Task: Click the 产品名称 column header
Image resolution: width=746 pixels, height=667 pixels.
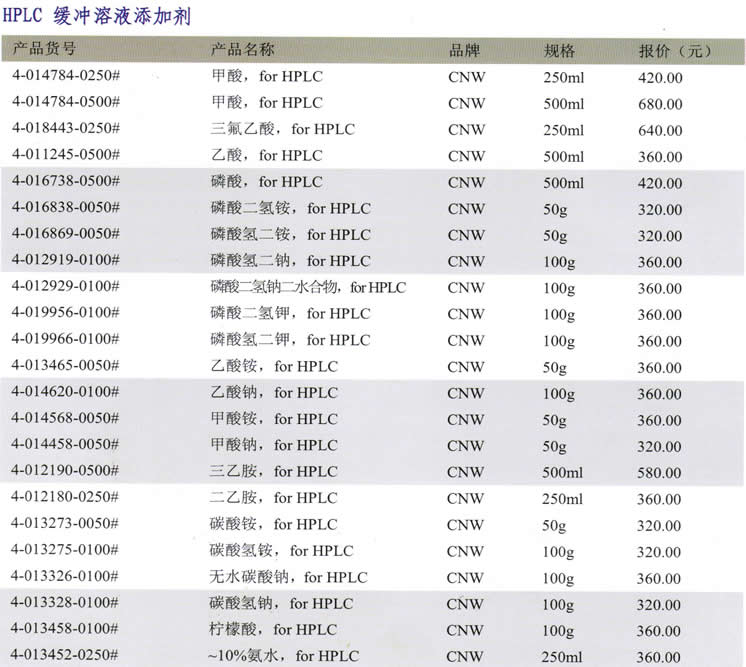Action: point(242,49)
